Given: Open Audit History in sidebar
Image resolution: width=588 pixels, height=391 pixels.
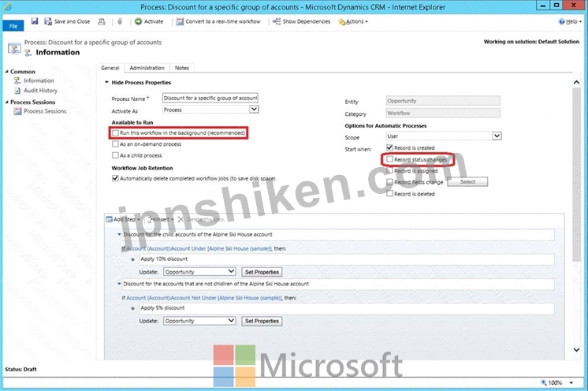Looking at the screenshot, I should click(40, 91).
